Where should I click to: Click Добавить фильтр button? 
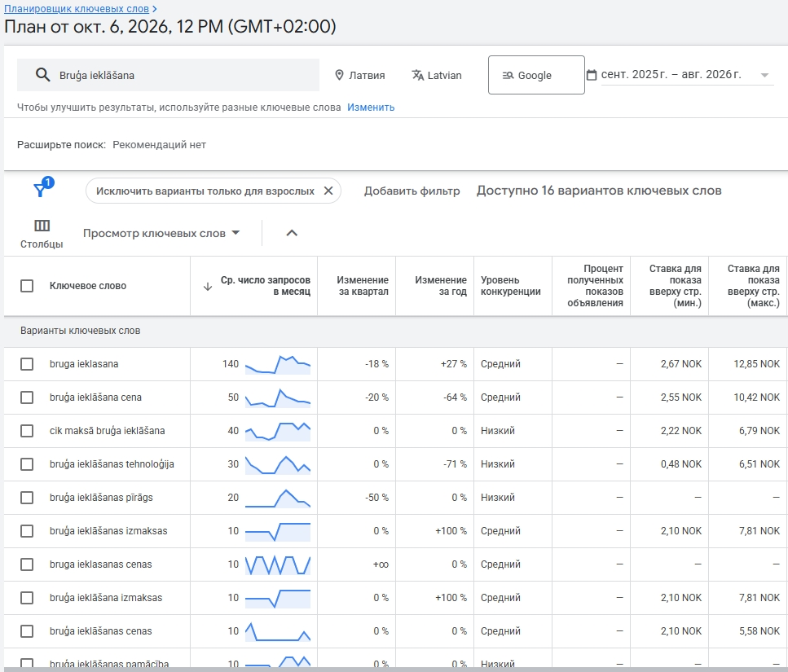pos(412,191)
